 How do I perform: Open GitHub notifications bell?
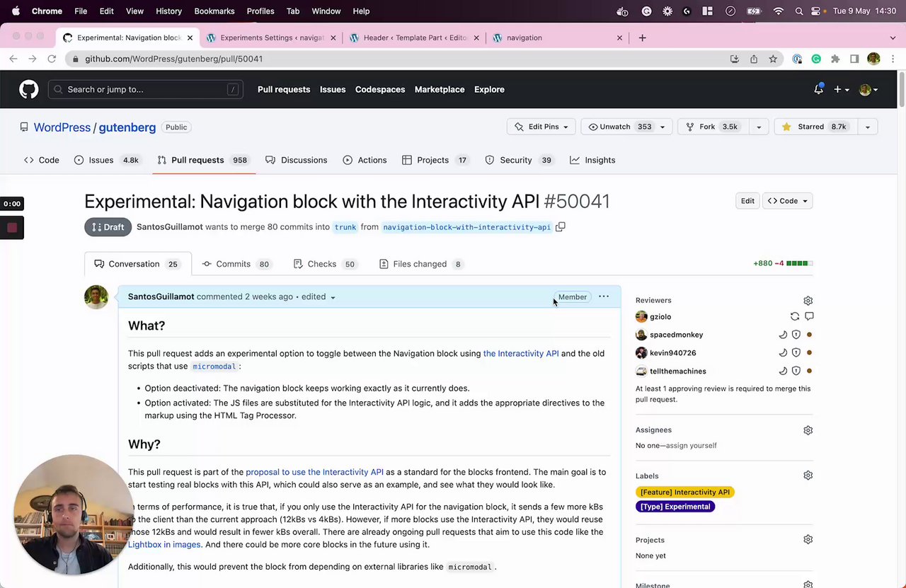pos(818,89)
